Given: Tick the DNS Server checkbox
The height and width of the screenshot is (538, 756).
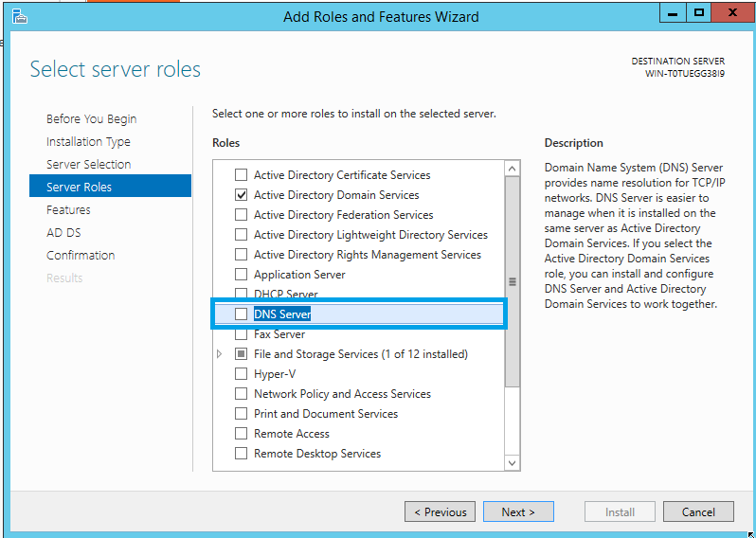Looking at the screenshot, I should coord(241,314).
